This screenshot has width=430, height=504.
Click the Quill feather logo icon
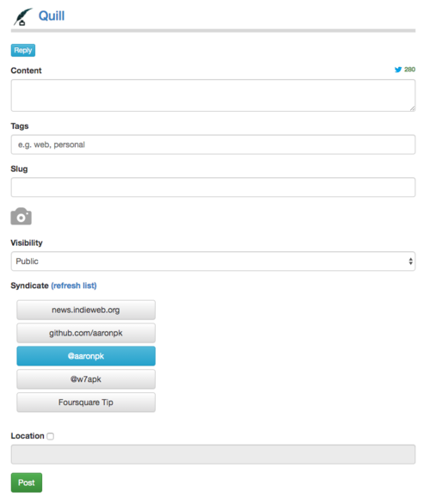click(x=22, y=16)
